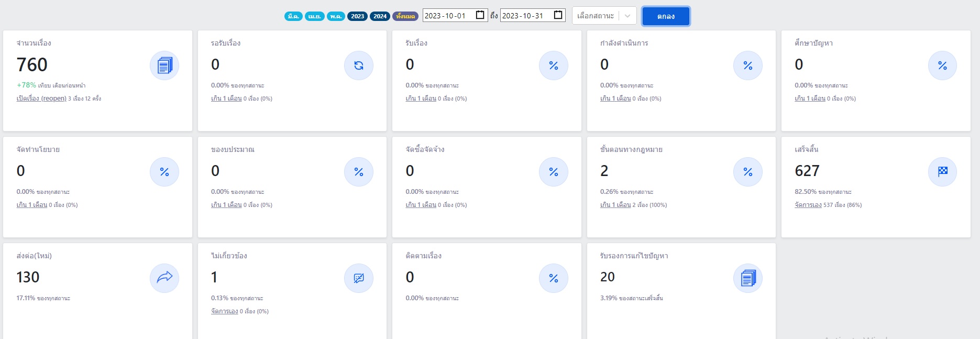Click the refresh icon in รอรับเรื่อง card
The width and height of the screenshot is (980, 339).
359,65
